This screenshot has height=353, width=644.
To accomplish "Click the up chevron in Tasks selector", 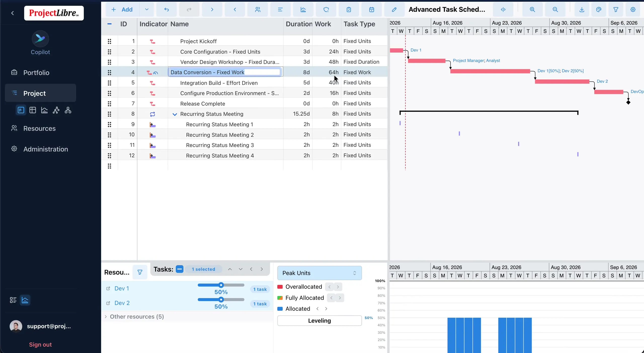I will [230, 269].
